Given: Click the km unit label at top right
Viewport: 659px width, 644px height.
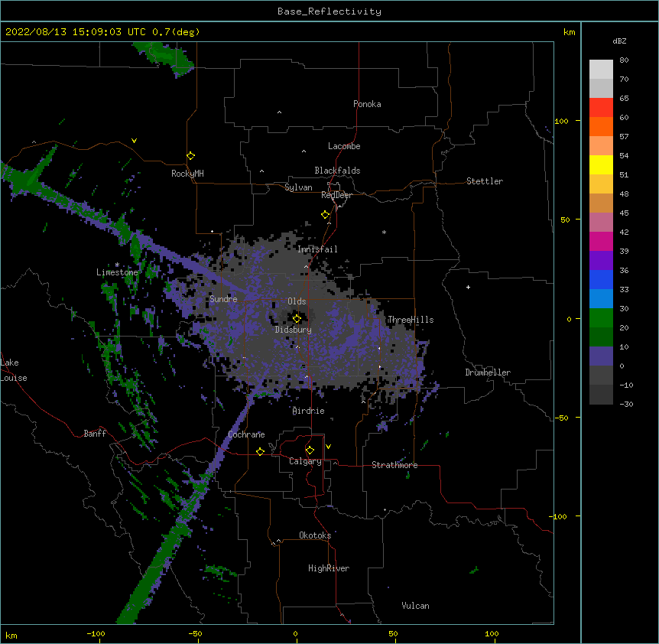Looking at the screenshot, I should pyautogui.click(x=569, y=32).
